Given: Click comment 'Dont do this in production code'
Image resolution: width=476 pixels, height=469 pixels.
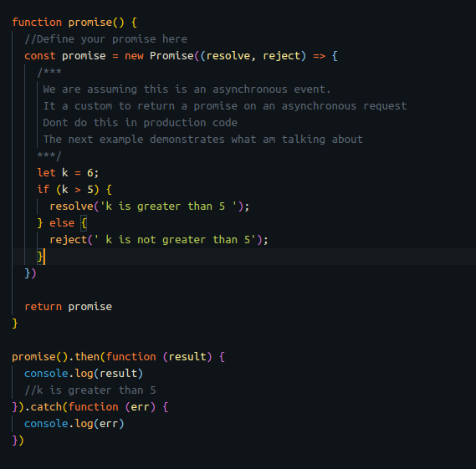Looking at the screenshot, I should coord(141,123).
